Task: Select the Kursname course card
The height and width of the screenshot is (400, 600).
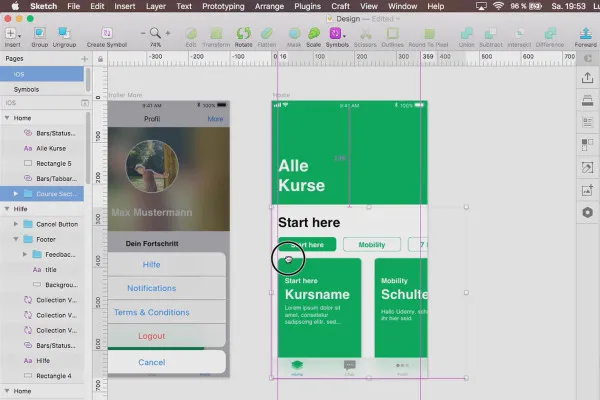Action: [x=319, y=308]
